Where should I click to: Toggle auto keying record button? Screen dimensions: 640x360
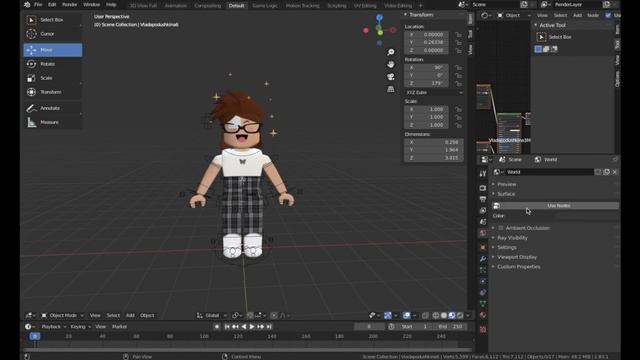(217, 327)
